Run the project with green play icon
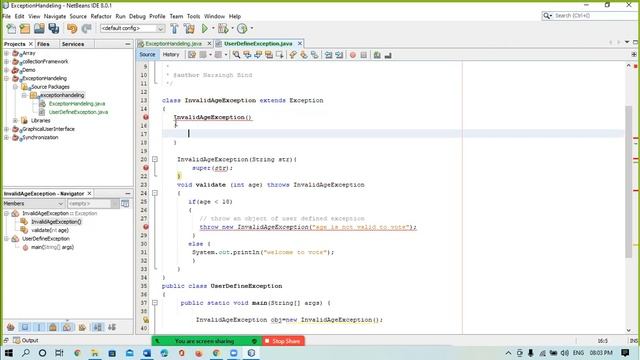Image resolution: width=640 pixels, height=360 pixels. tap(205, 29)
